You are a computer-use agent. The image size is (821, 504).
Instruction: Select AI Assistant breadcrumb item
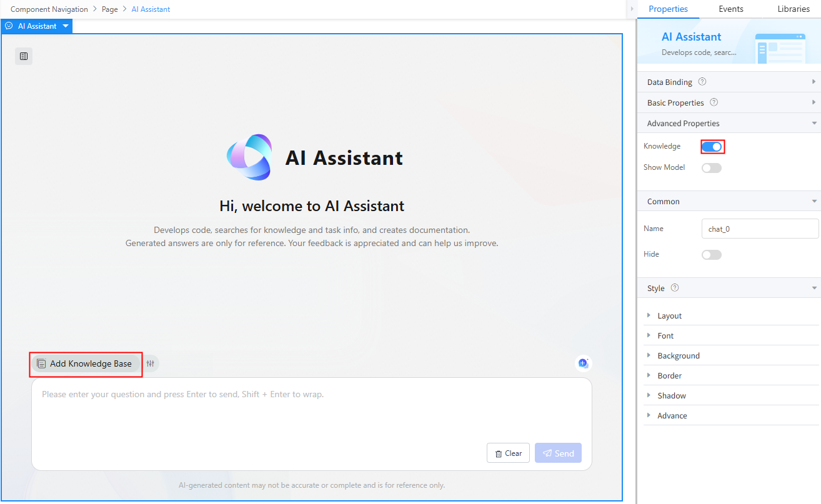151,9
